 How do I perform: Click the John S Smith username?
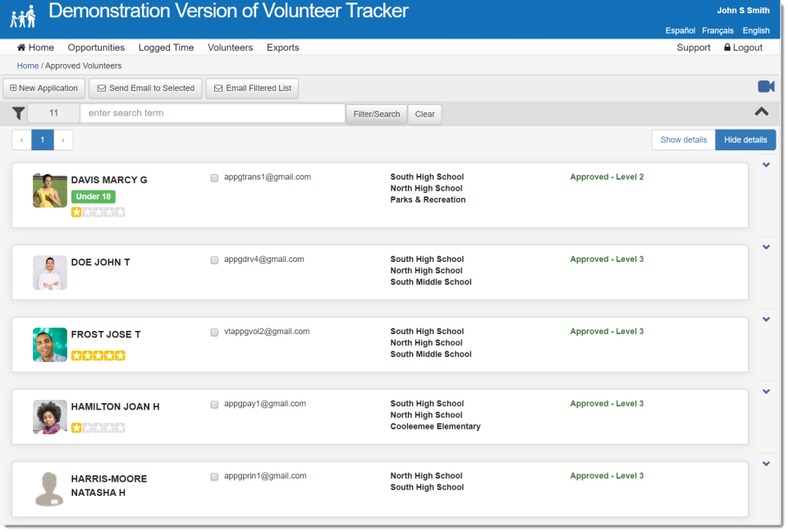coord(743,11)
